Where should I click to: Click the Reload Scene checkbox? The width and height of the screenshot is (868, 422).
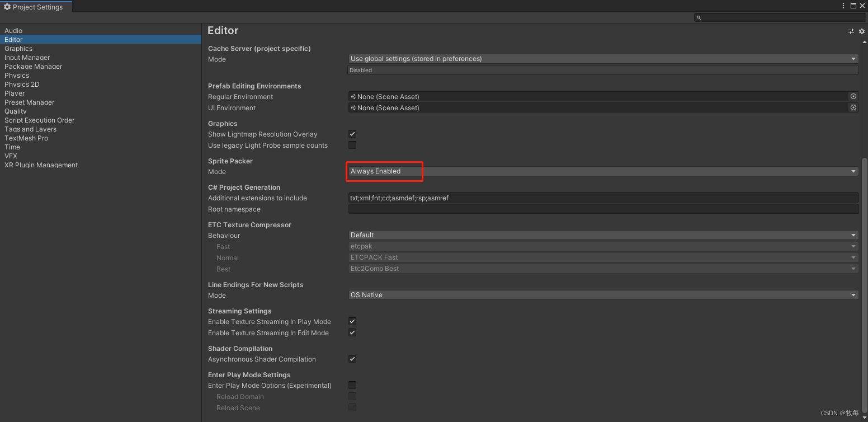pyautogui.click(x=352, y=407)
